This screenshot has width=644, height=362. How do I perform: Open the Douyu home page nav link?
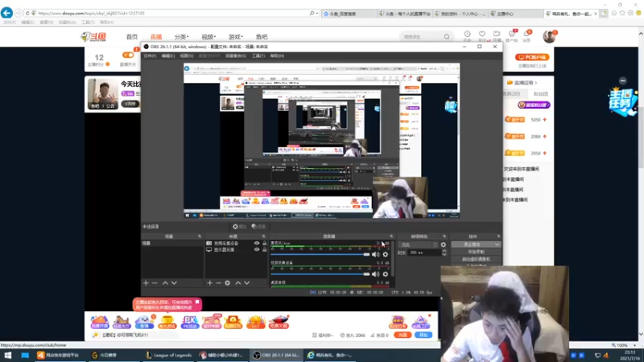pos(132,37)
